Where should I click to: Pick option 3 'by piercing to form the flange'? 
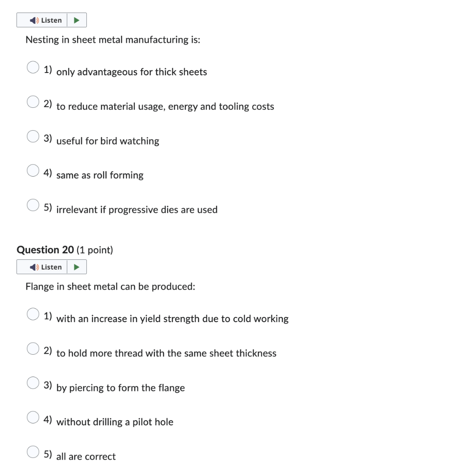click(x=33, y=383)
